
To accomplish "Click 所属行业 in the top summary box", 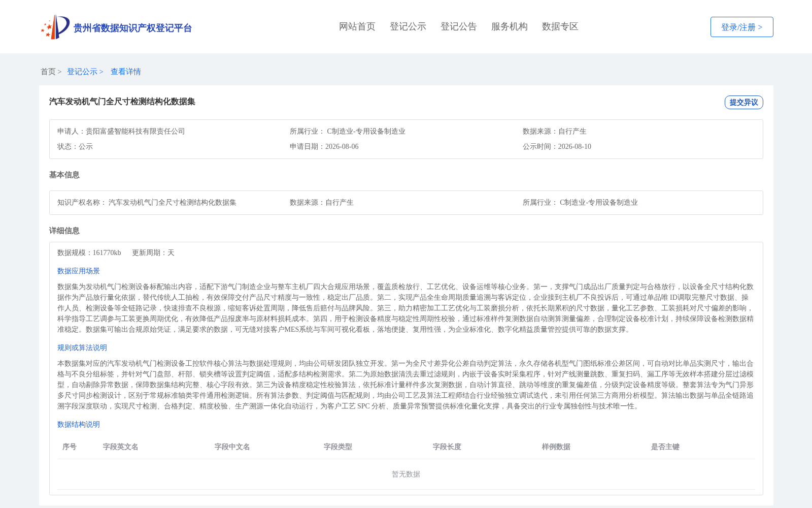I will click(x=348, y=131).
